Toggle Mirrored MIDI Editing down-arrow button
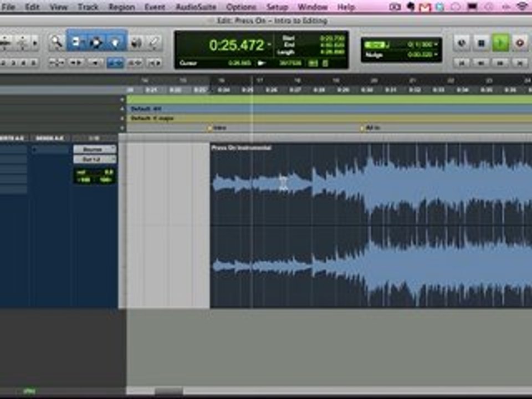The image size is (532, 399). 95,63
